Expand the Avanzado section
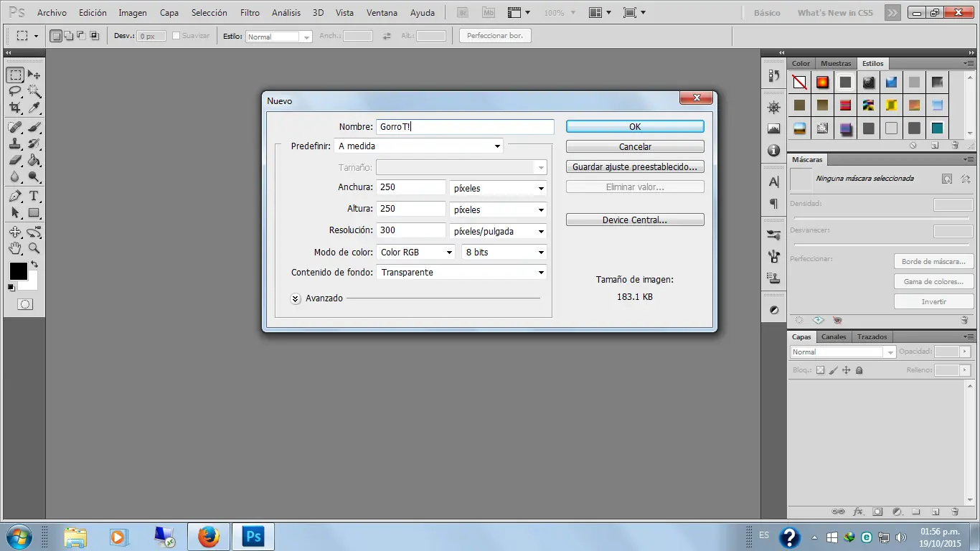Image resolution: width=980 pixels, height=551 pixels. click(296, 298)
